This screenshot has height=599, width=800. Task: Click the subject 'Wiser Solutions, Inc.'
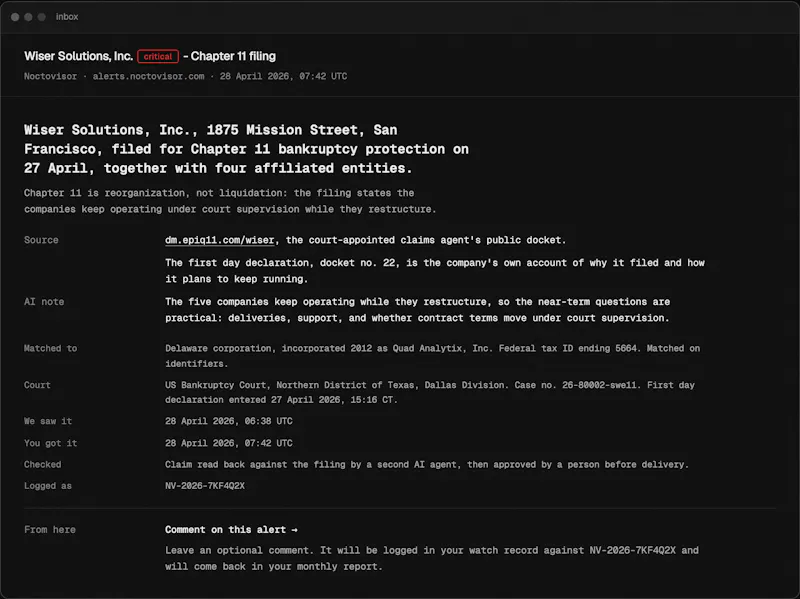click(79, 56)
